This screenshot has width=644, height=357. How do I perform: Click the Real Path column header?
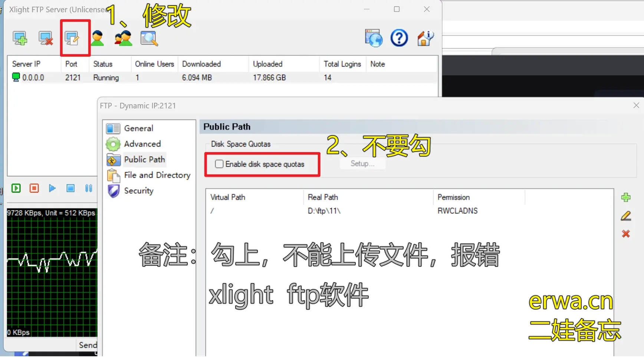[x=368, y=197]
